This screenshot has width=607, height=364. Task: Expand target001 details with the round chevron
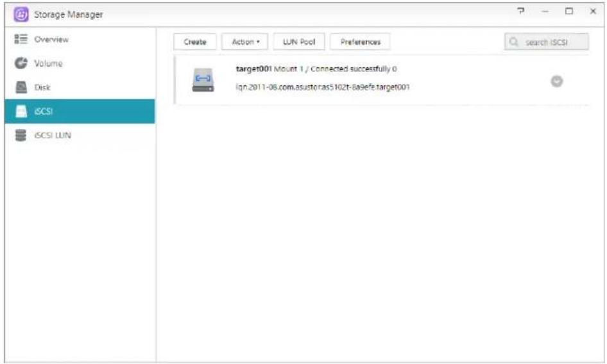(557, 81)
